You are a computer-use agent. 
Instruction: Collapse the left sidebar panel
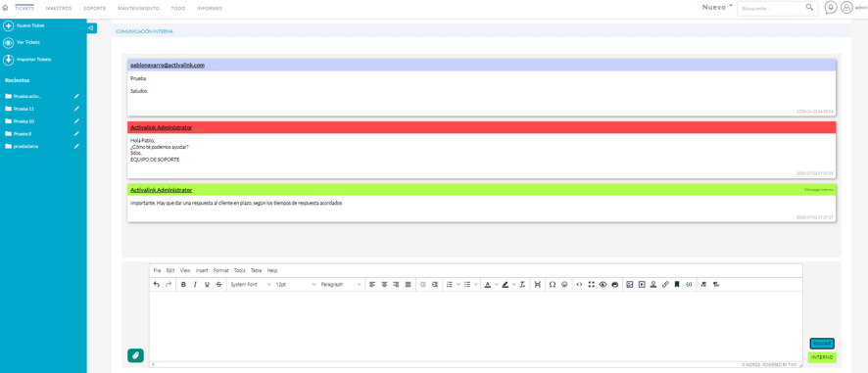pyautogui.click(x=91, y=27)
